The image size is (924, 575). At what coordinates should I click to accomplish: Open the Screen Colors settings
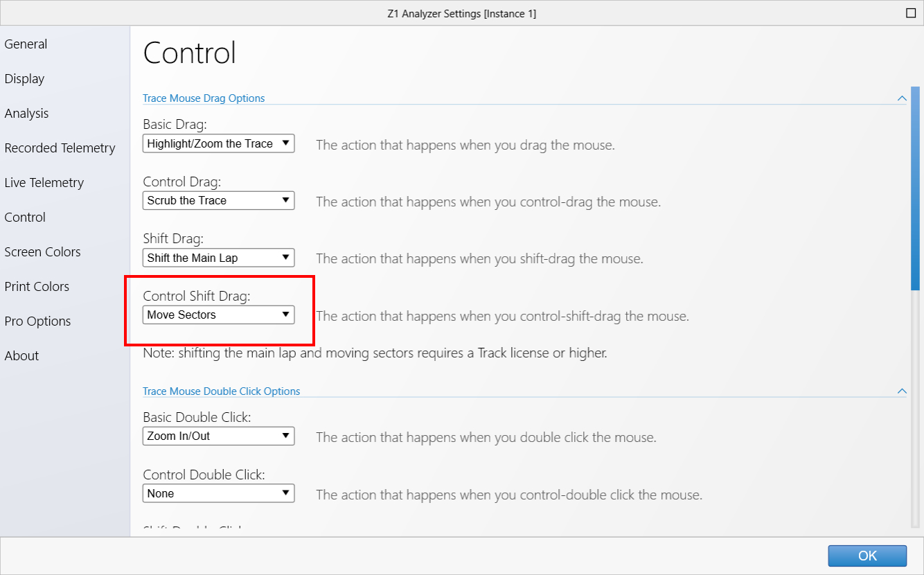42,252
